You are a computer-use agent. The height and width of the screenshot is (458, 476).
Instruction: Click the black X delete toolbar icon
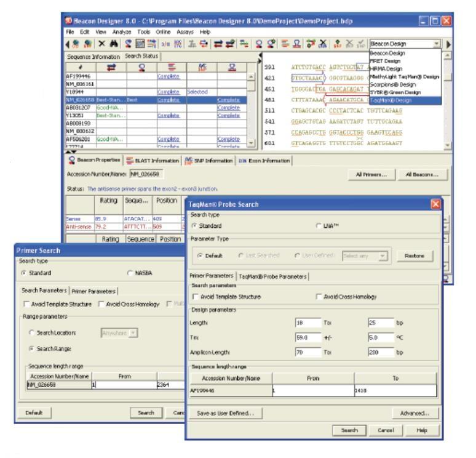101,44
